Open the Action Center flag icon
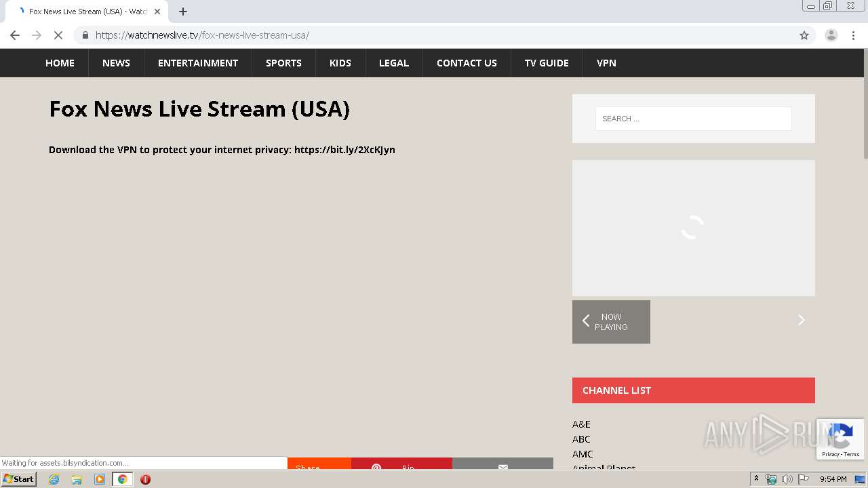 coord(804,479)
